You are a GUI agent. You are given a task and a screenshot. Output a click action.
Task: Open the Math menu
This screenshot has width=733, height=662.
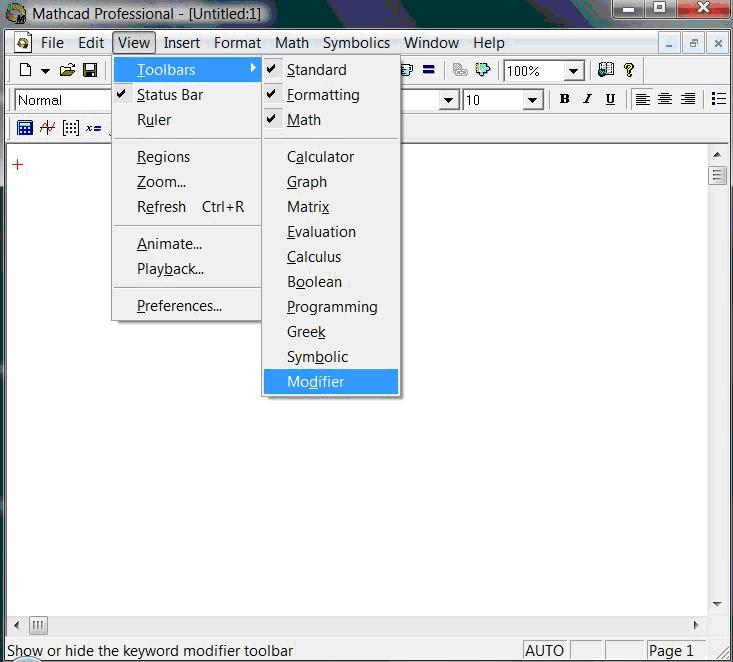[292, 43]
